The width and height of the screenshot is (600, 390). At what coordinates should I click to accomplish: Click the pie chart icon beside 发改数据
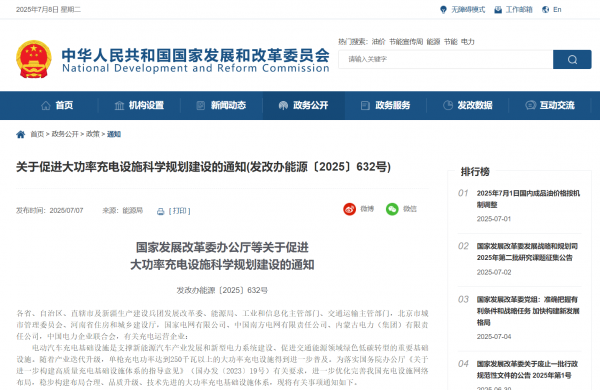[x=448, y=105]
